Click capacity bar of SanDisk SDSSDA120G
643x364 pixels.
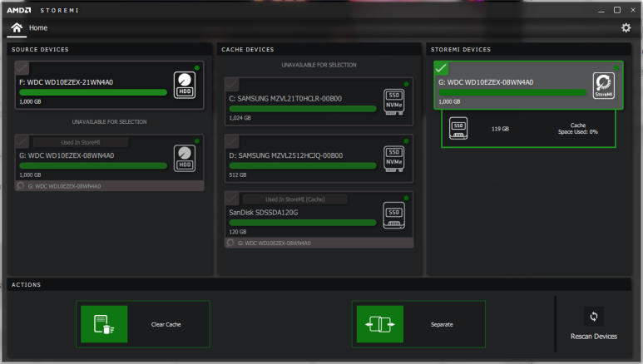point(303,223)
